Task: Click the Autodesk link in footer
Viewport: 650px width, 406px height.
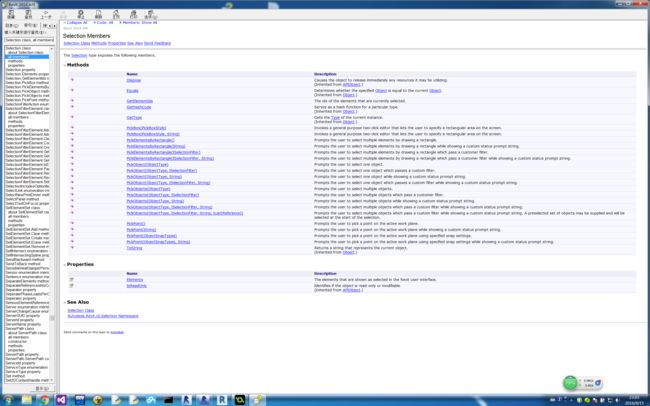Action: coord(117,332)
